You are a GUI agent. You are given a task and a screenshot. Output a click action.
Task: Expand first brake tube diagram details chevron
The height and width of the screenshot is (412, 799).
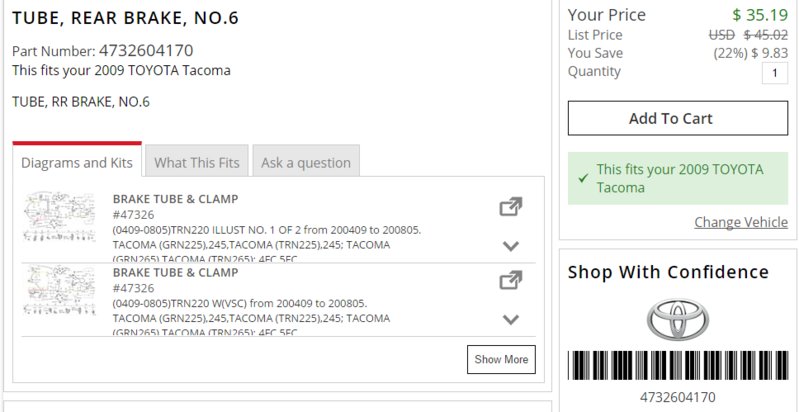[511, 246]
